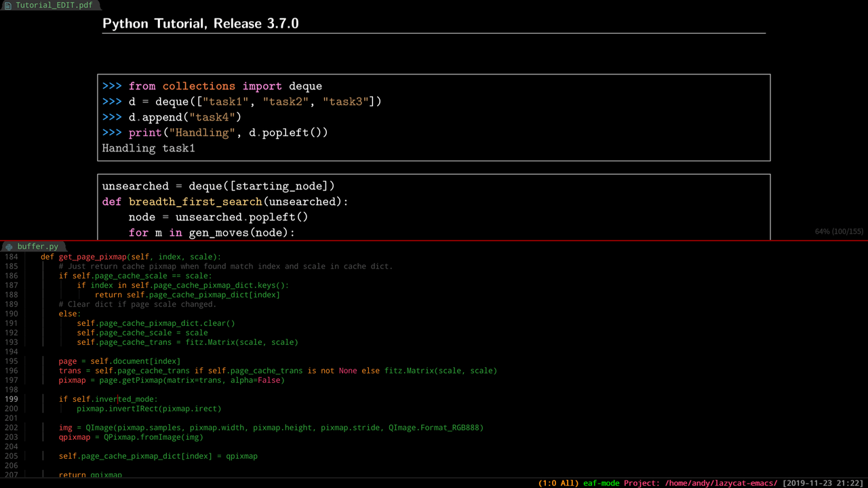Click line number 199 in the gutter
The width and height of the screenshot is (868, 488).
pyautogui.click(x=11, y=399)
